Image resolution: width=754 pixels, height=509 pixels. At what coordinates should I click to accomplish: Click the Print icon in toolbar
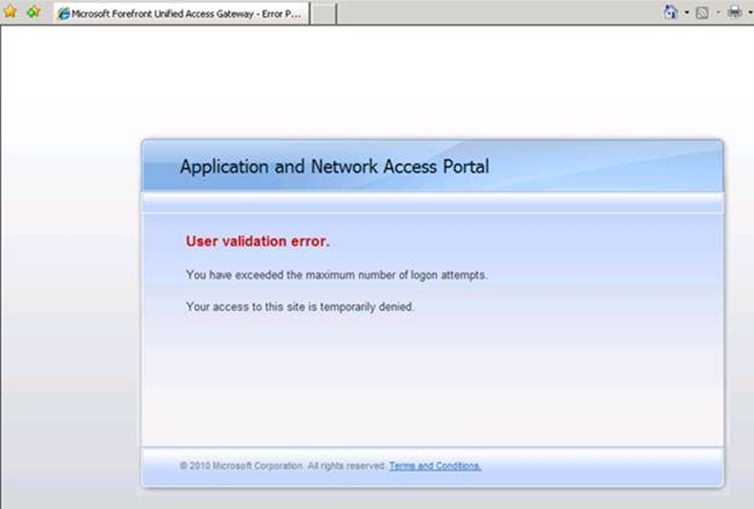tap(734, 12)
